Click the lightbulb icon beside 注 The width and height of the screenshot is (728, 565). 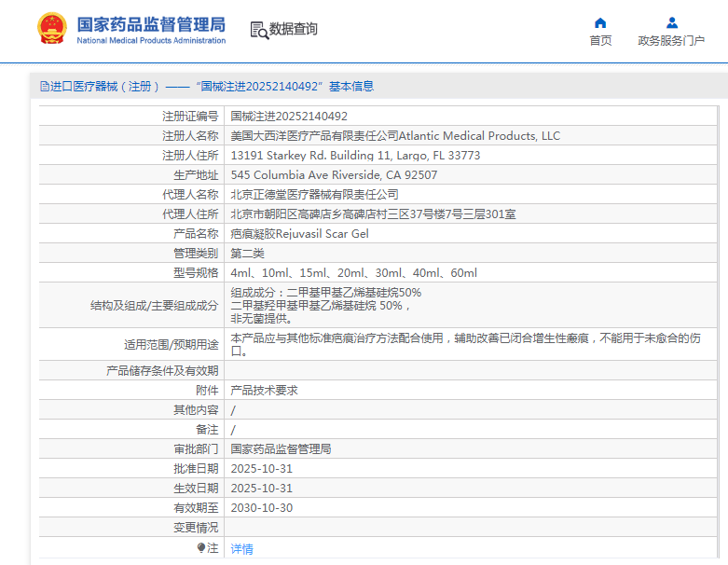(200, 548)
